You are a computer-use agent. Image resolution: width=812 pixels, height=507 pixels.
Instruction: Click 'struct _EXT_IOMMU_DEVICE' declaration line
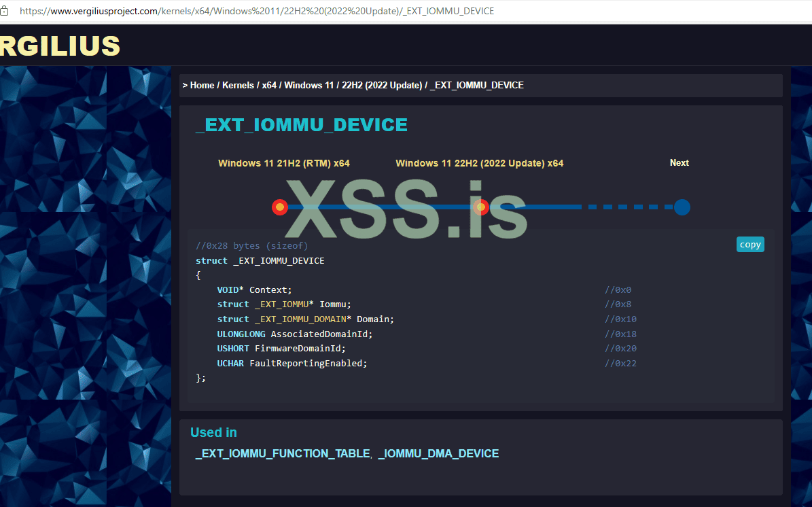[260, 260]
